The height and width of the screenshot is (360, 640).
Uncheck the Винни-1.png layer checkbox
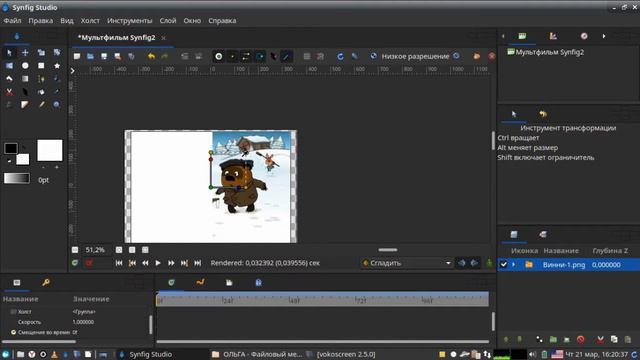click(504, 264)
